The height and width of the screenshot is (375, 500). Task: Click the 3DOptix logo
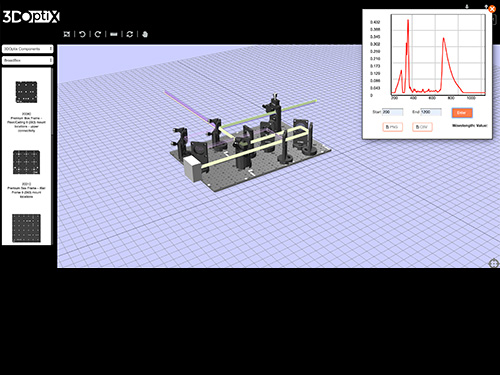pyautogui.click(x=31, y=17)
